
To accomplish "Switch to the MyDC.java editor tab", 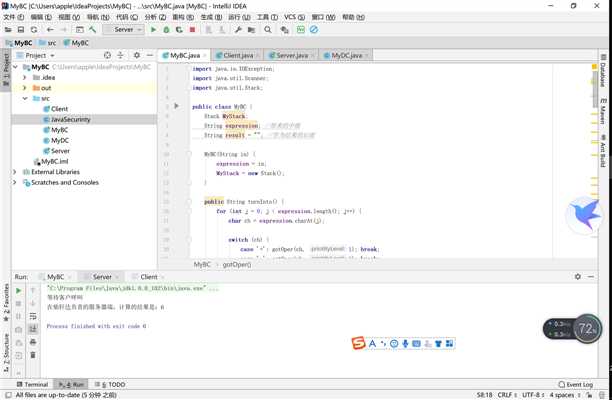I will pos(346,55).
